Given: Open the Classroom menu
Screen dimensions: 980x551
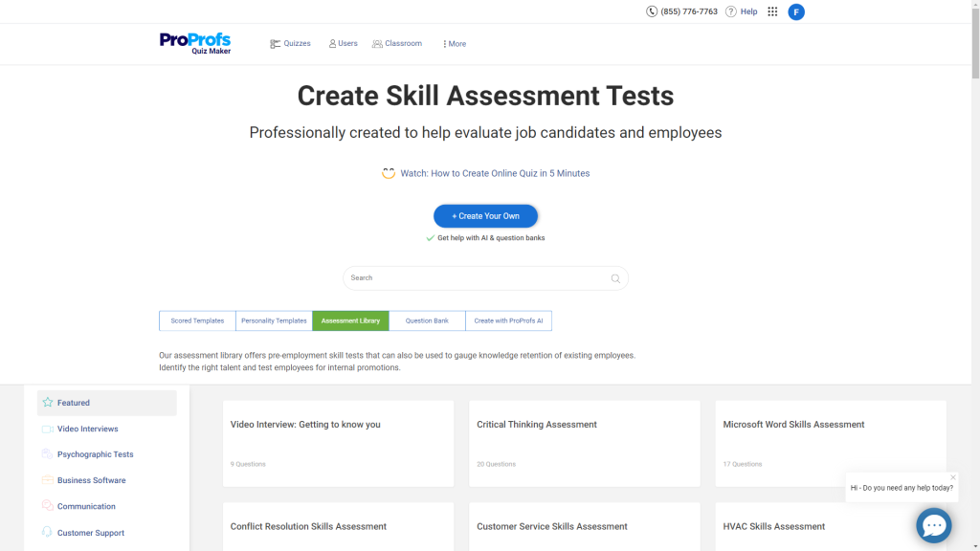Looking at the screenshot, I should click(397, 44).
